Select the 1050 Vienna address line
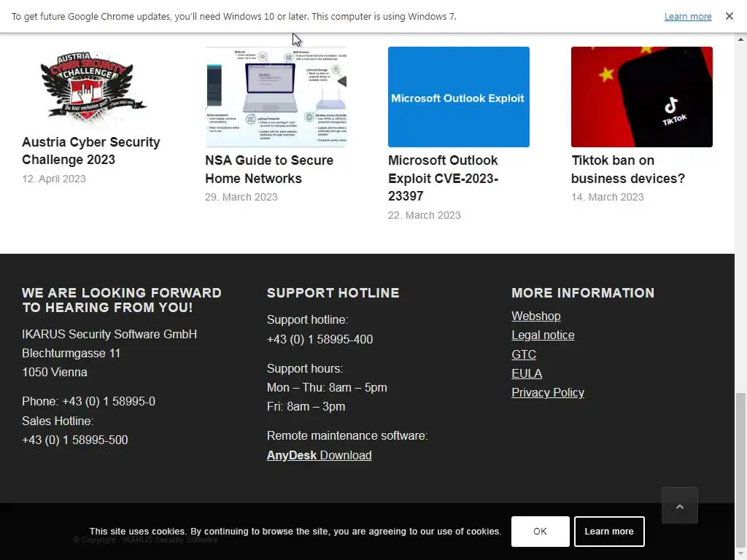 coord(54,373)
